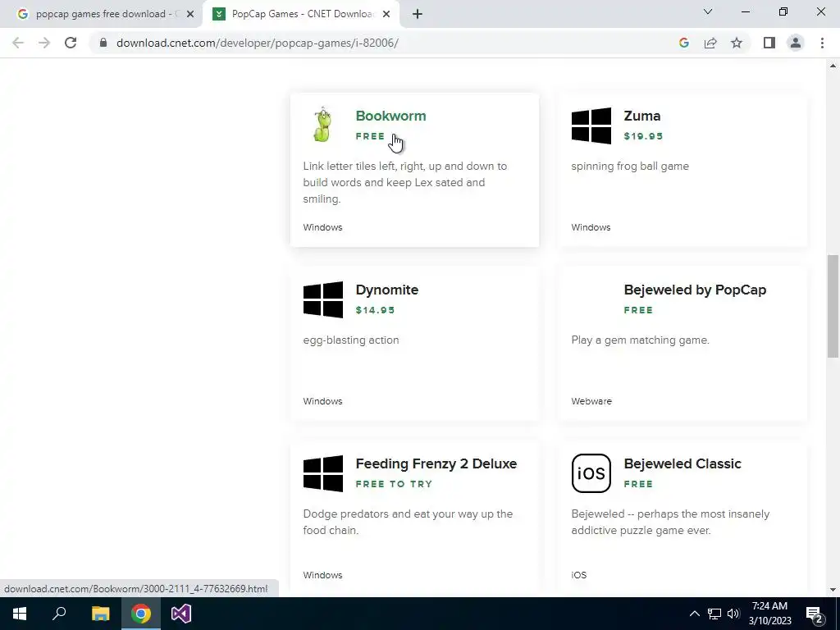
Task: Click the page vertical scrollbar thumb
Action: (833, 306)
